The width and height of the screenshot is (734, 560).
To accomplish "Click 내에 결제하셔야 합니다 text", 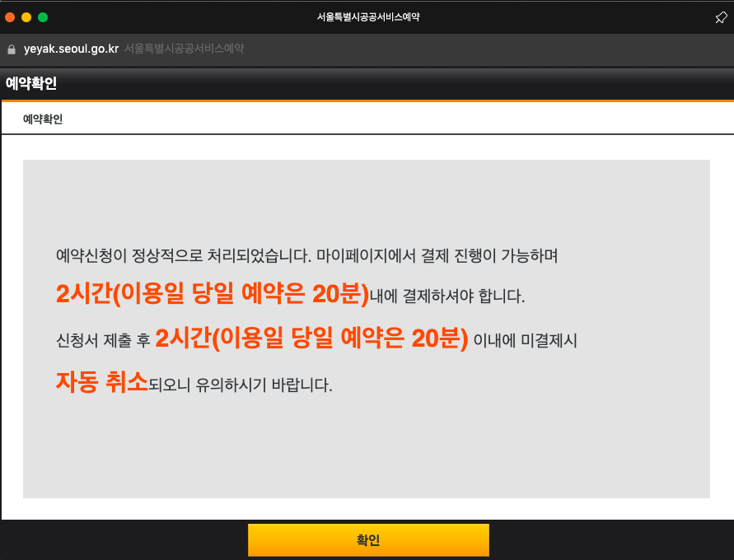I will click(x=447, y=296).
